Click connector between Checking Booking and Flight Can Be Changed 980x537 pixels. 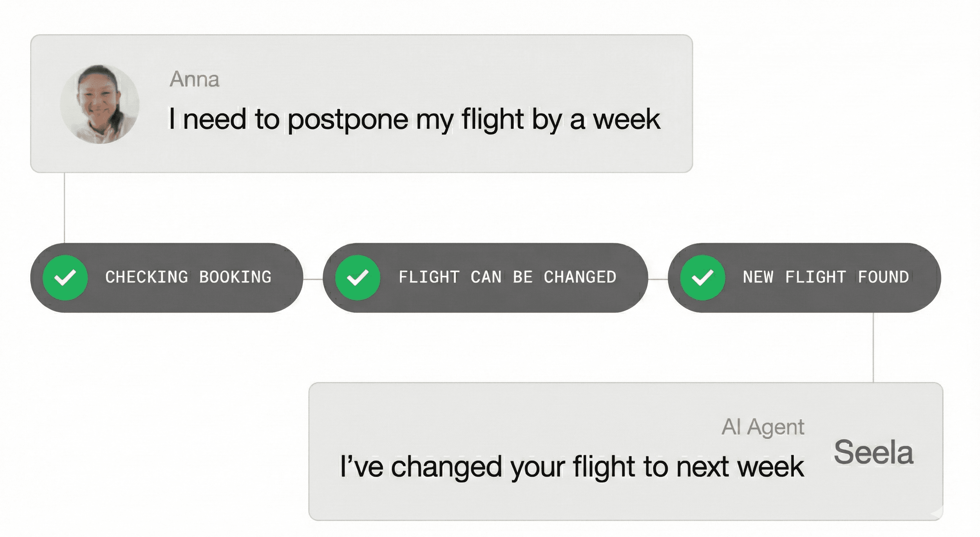click(313, 279)
